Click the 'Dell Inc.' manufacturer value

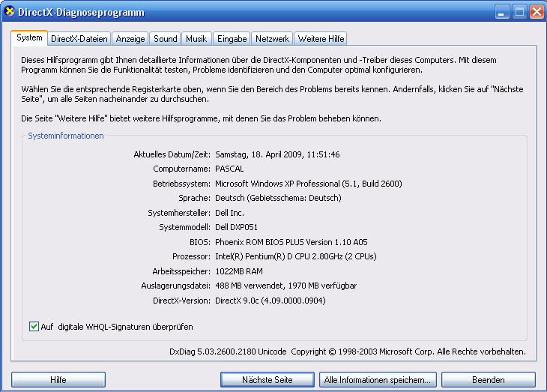click(x=229, y=213)
